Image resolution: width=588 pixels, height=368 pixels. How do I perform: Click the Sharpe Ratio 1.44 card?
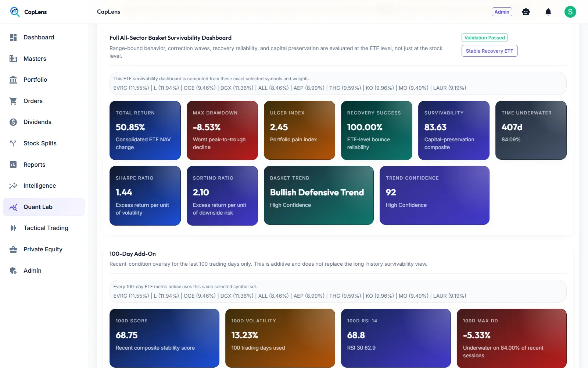[x=145, y=196]
